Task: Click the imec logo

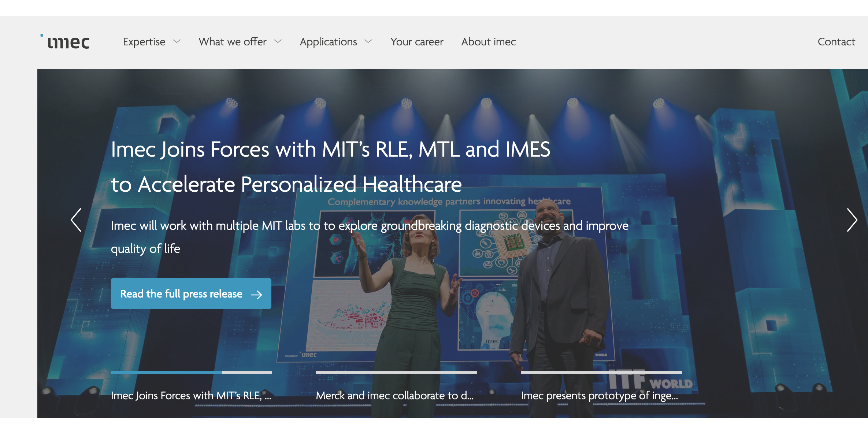Action: click(65, 41)
